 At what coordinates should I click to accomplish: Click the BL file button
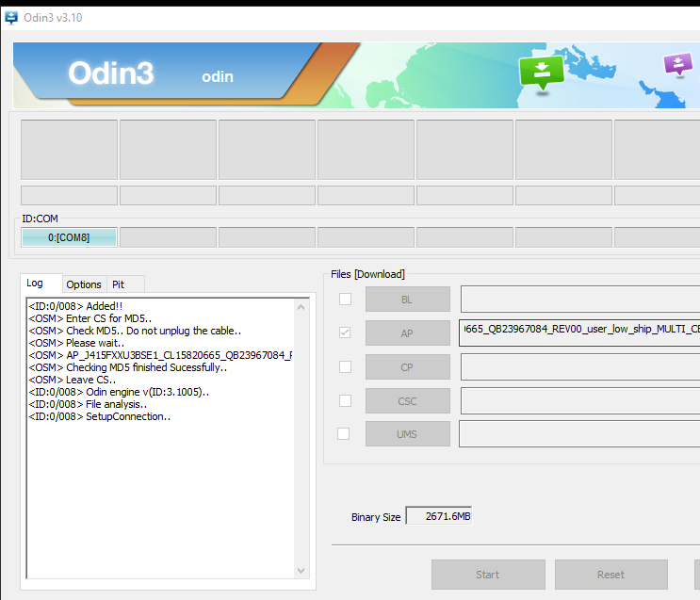click(x=408, y=300)
